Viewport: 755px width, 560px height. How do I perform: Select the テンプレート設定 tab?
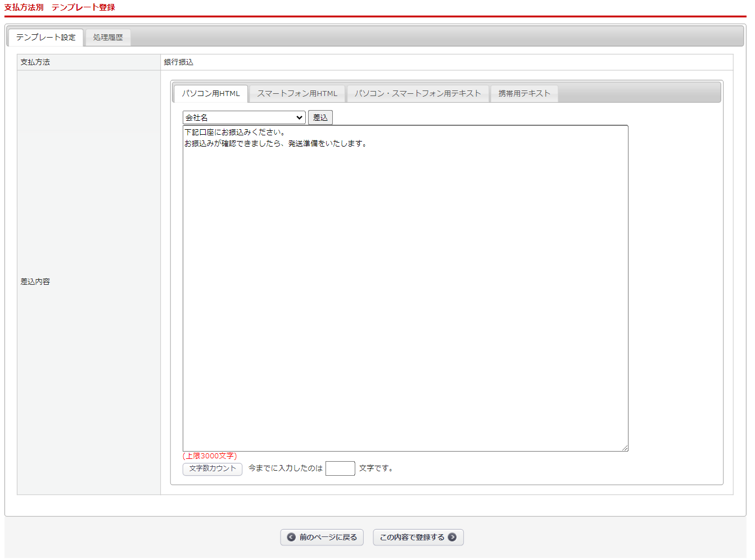(46, 38)
